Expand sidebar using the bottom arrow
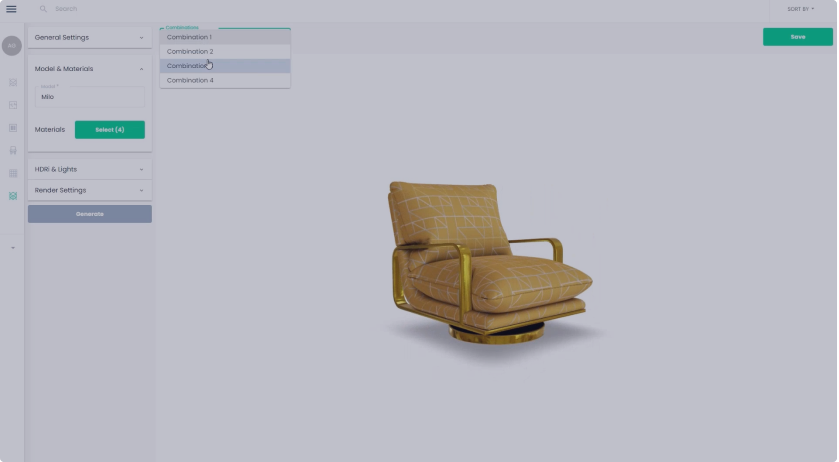 point(13,247)
